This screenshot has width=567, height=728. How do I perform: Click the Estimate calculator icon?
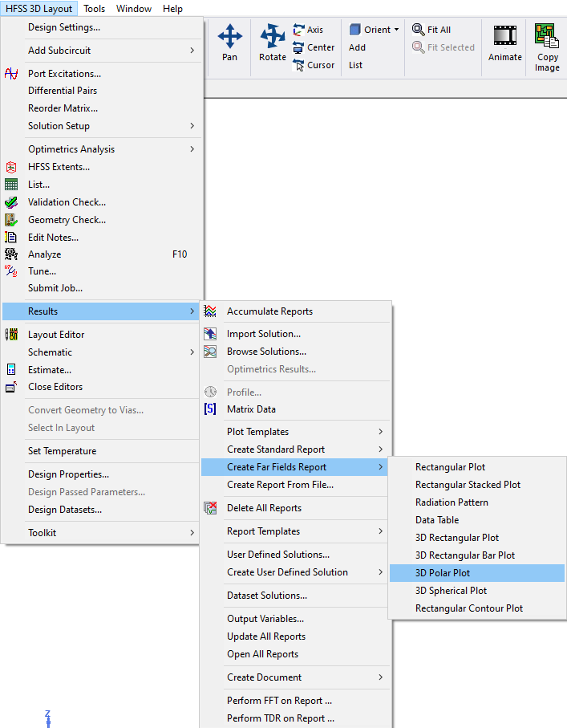click(11, 369)
